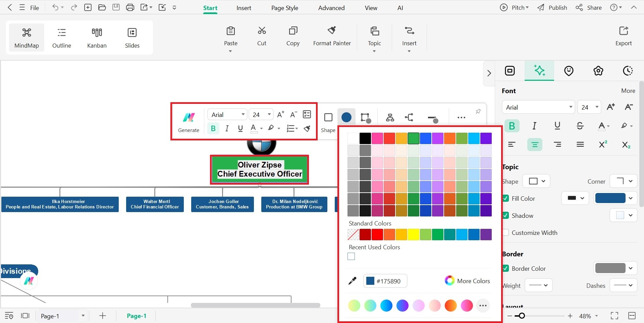Switch to the Insert ribbon tab
The height and width of the screenshot is (323, 644).
coord(244,8)
